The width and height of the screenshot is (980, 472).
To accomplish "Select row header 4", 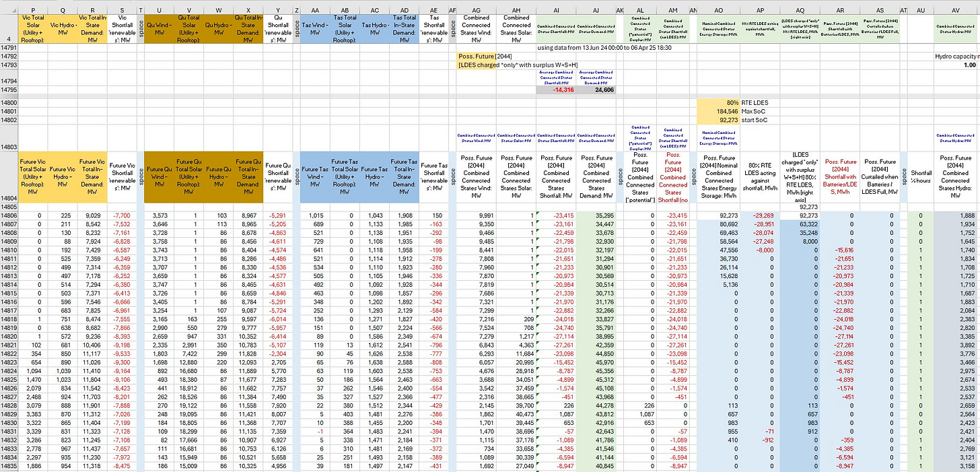I will [x=9, y=30].
